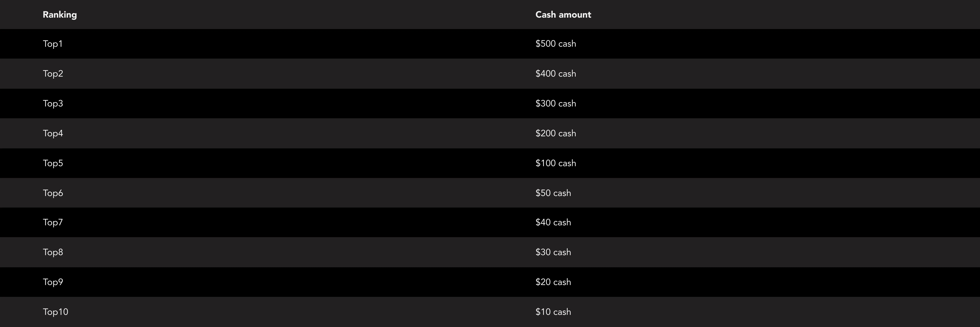The image size is (980, 327).
Task: Select the Top9 ranking label
Action: click(x=53, y=282)
